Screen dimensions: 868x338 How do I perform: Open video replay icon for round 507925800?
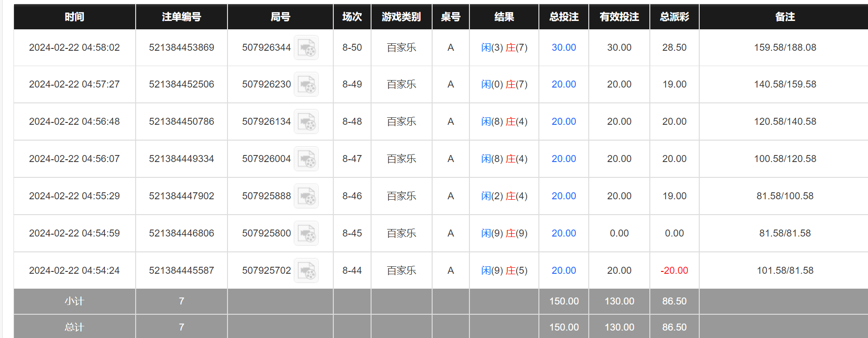point(306,233)
